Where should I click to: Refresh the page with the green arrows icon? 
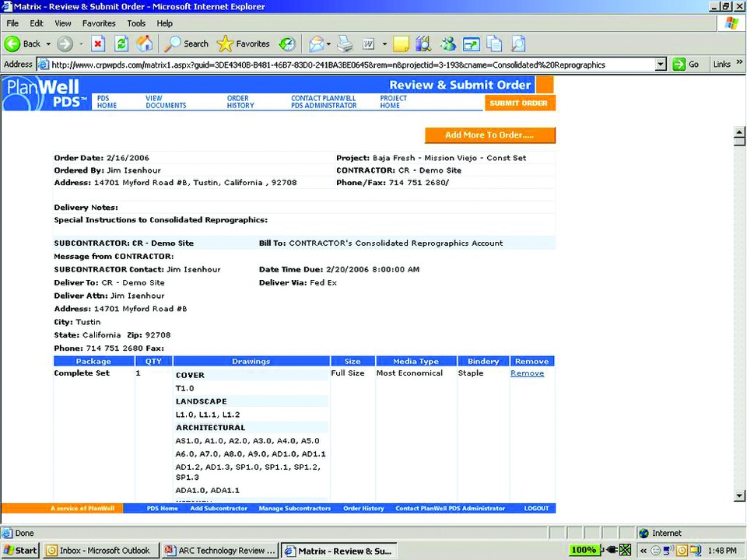coord(121,44)
